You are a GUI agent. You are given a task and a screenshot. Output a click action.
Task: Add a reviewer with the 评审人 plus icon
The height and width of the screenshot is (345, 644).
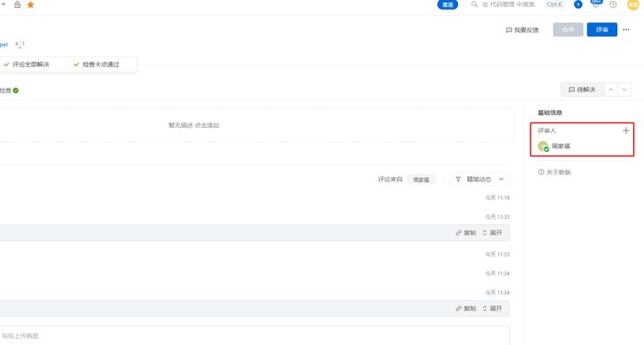click(626, 130)
